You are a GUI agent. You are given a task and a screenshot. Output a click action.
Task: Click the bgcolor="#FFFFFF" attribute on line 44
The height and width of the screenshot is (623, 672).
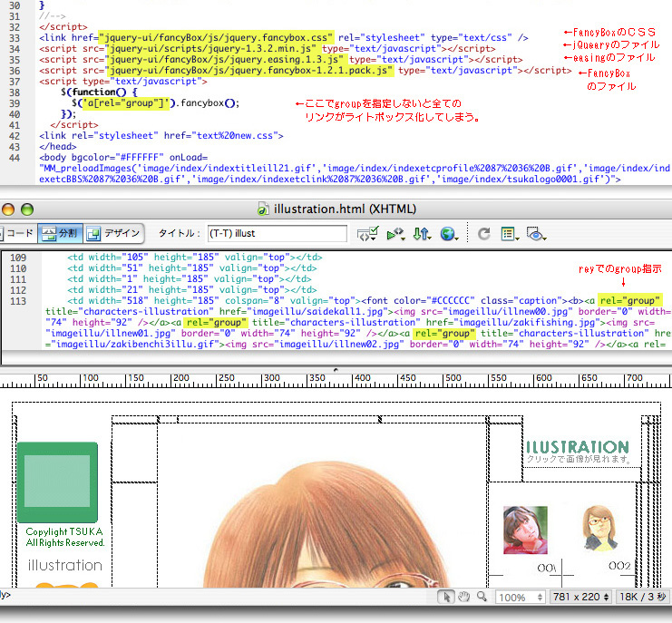(118, 157)
